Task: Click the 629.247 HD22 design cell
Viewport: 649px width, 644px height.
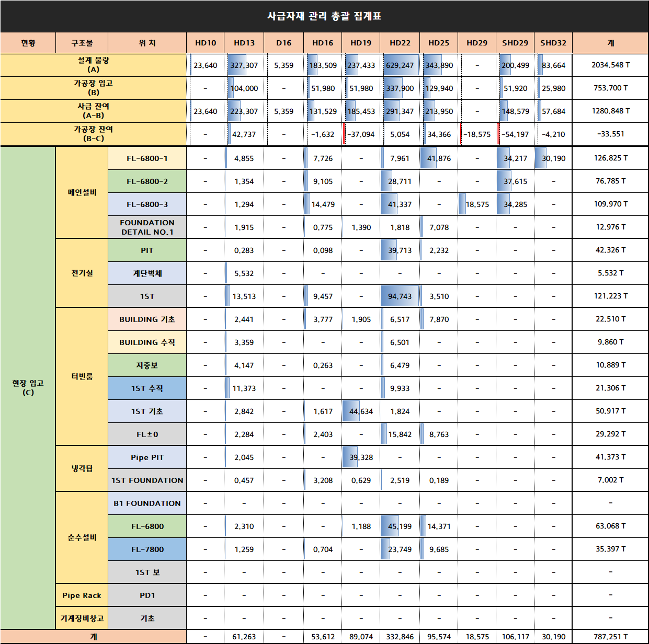Action: [x=400, y=65]
